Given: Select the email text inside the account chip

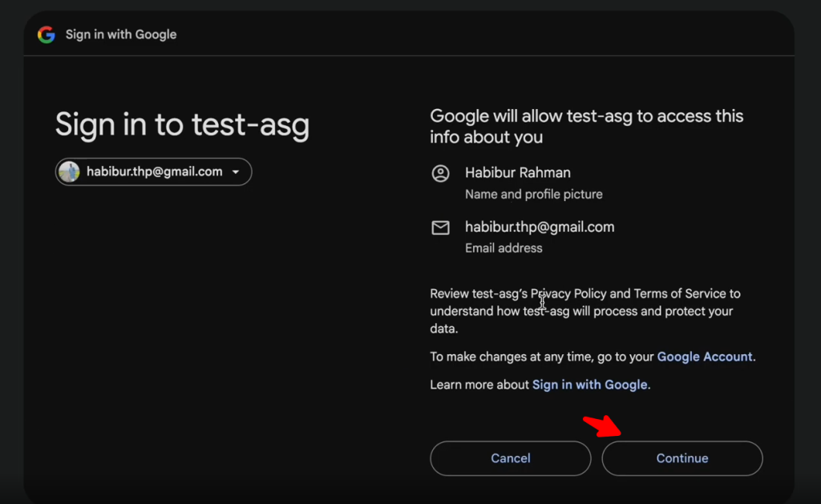Looking at the screenshot, I should 154,171.
